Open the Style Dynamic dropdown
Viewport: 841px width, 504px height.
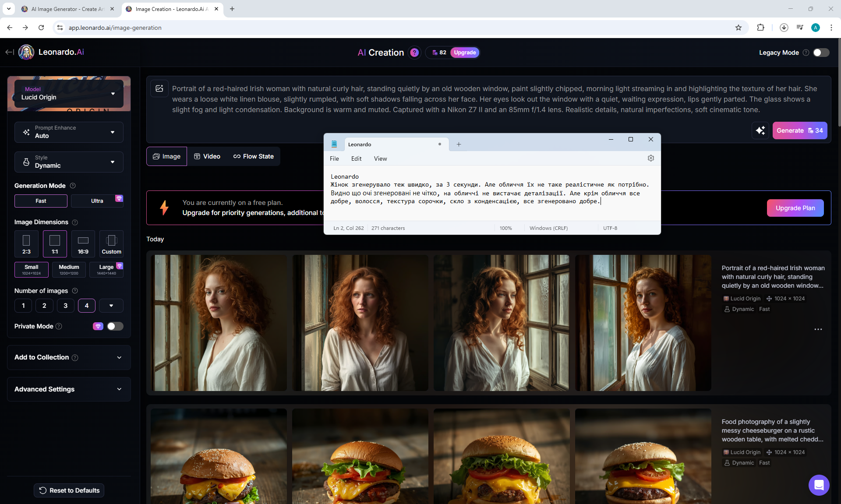69,162
